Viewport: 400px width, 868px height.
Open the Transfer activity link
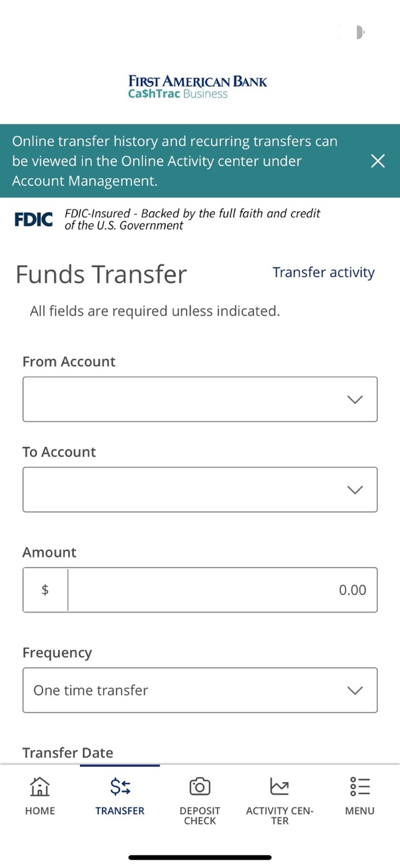(x=323, y=273)
